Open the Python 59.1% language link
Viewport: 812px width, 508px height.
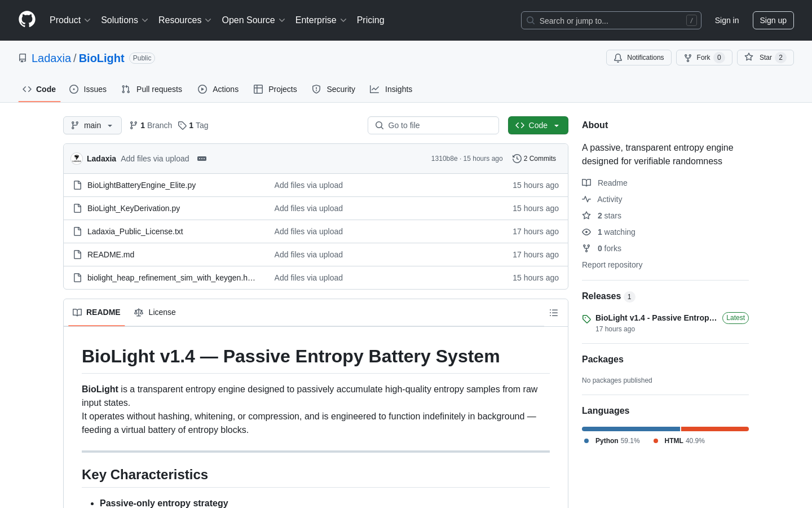[x=612, y=441]
